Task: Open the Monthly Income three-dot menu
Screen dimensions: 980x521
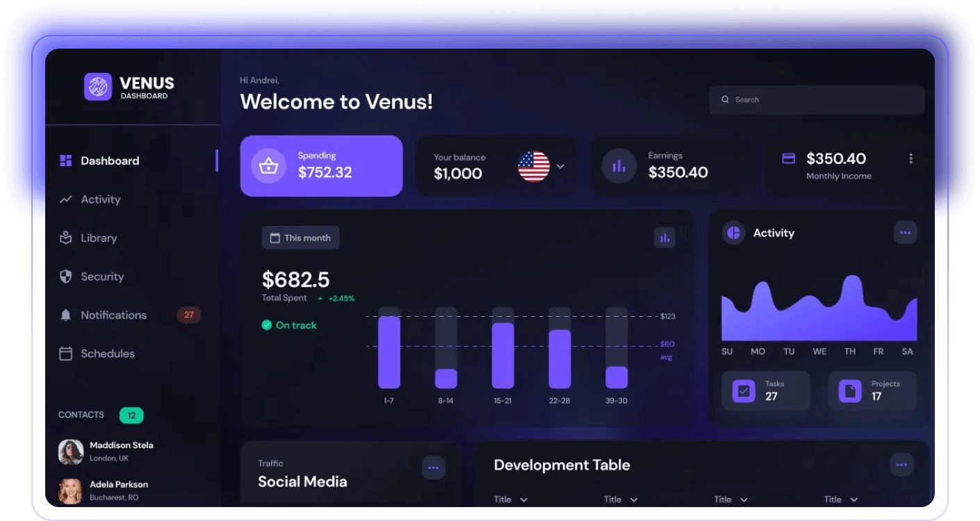Action: pos(910,159)
